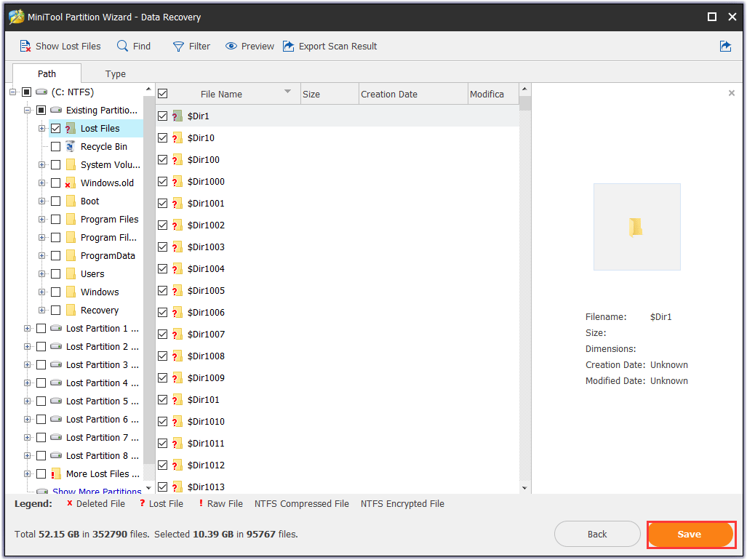Expand the Lost Partition 2 node
Image resolution: width=747 pixels, height=560 pixels.
click(27, 346)
